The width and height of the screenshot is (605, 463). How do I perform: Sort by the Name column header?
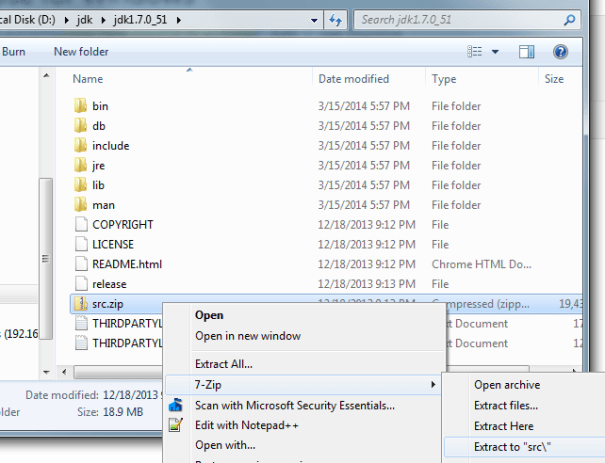(88, 79)
